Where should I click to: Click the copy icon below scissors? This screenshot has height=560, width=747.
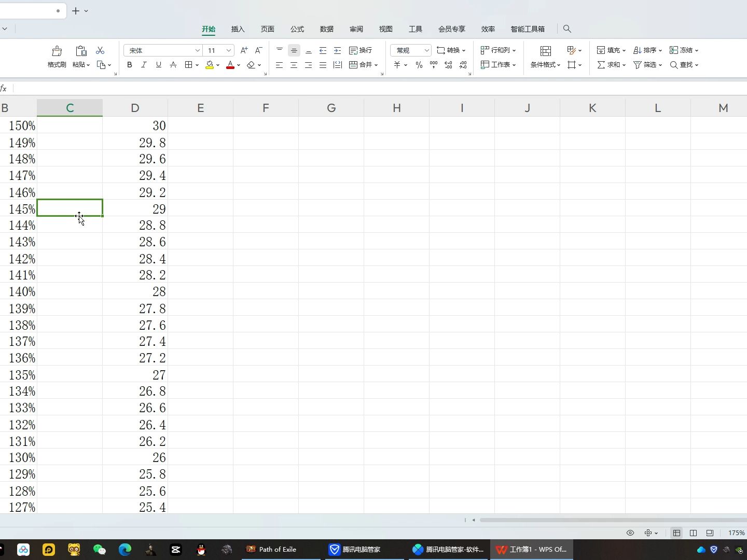101,65
